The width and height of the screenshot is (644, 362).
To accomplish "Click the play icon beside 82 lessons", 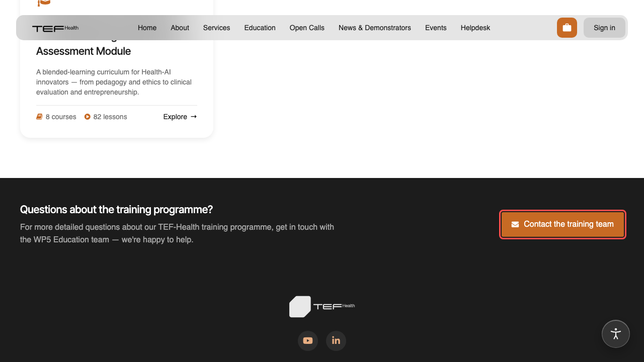I will 88,117.
